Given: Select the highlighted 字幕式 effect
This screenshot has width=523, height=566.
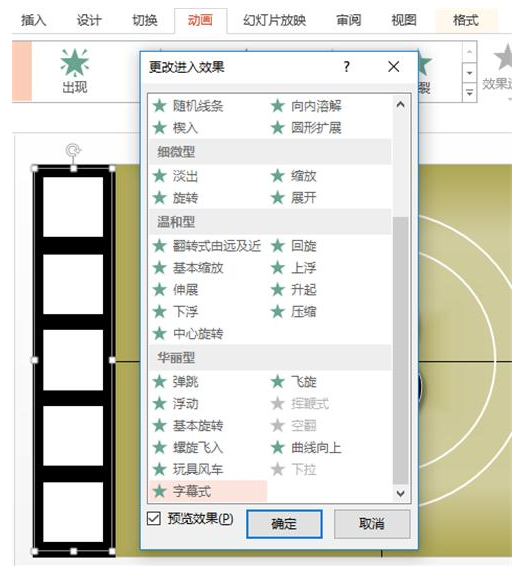Looking at the screenshot, I should (208, 491).
